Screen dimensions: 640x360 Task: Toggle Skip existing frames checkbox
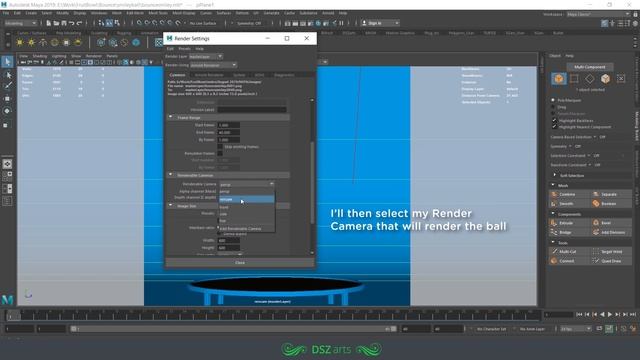(220, 147)
